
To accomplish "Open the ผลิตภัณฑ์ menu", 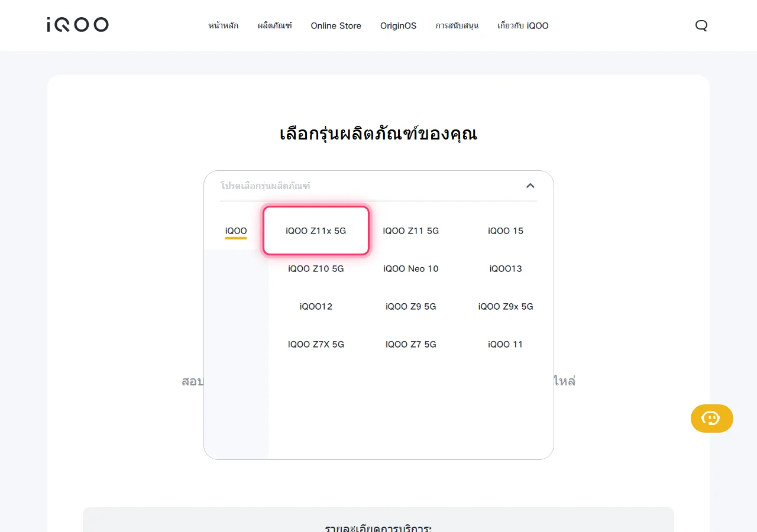I will [x=275, y=25].
